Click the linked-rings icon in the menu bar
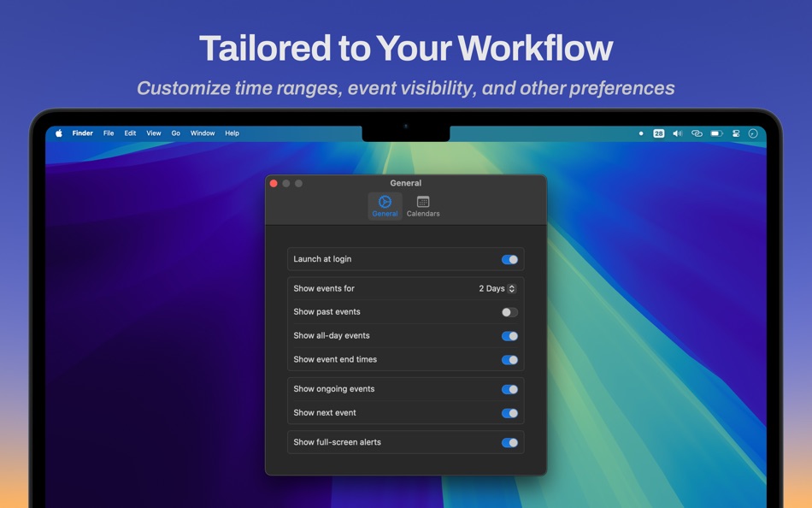 pos(697,133)
